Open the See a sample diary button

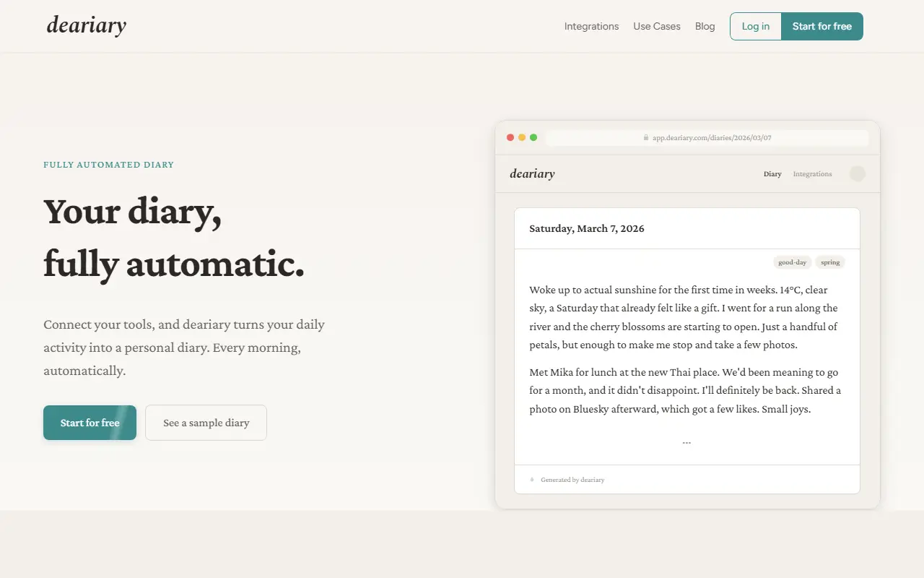[206, 423]
